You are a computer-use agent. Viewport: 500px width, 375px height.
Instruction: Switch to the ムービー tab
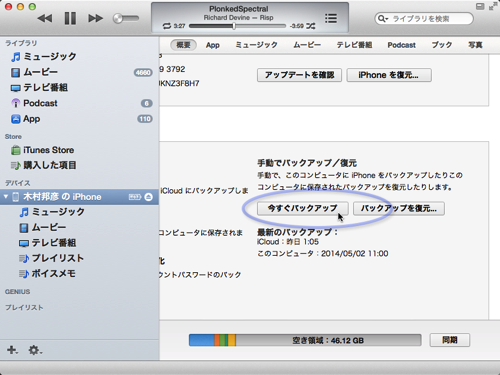(x=307, y=45)
